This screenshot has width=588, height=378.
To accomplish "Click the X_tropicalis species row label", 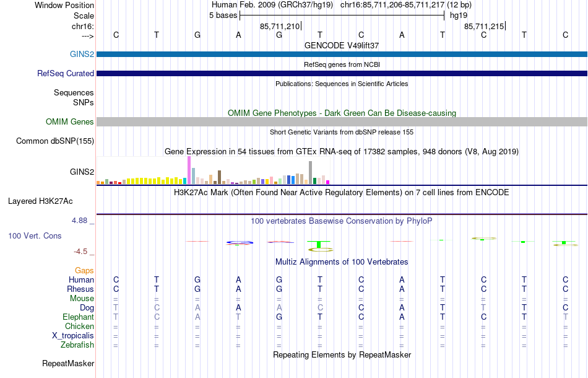I will pos(73,336).
